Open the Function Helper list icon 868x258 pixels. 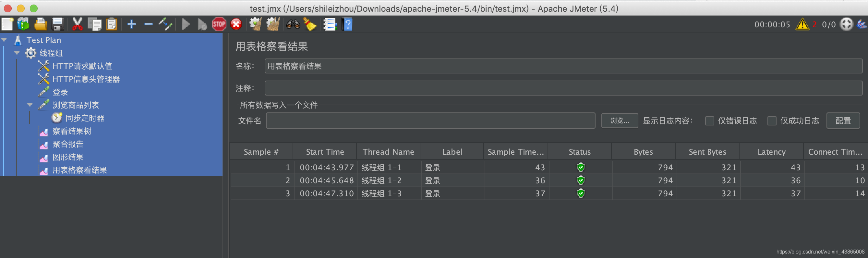coord(330,24)
